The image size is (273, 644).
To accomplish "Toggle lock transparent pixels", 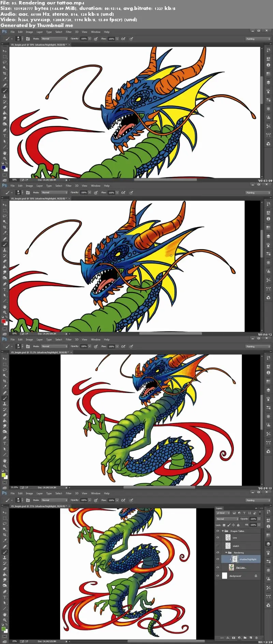I will coord(224,525).
